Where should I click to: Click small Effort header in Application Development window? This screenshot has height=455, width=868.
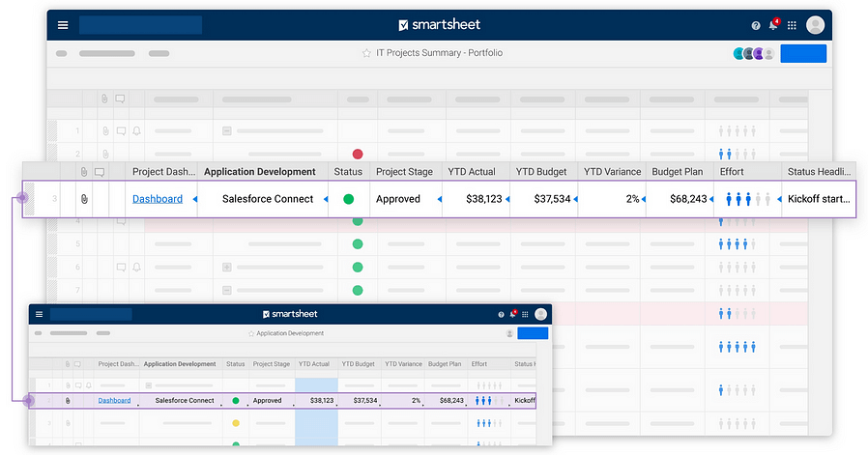(478, 364)
